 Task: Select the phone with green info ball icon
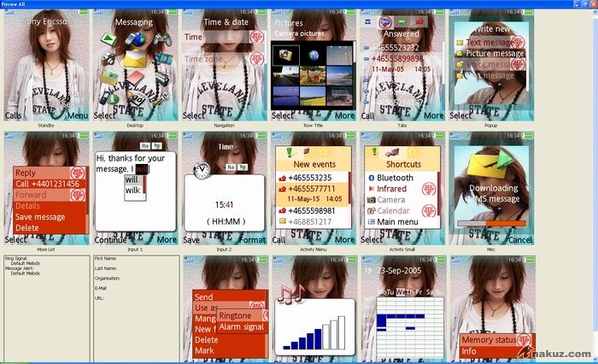(108, 98)
